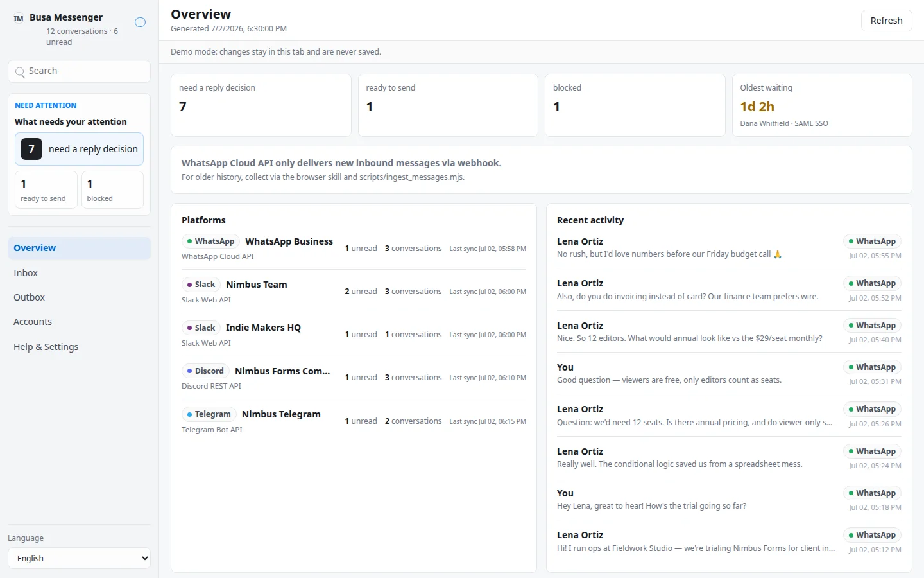Screen dimensions: 924x578
Task: Click WhatsApp badge dated Jul 02, 05:12 PM
Action: point(872,535)
